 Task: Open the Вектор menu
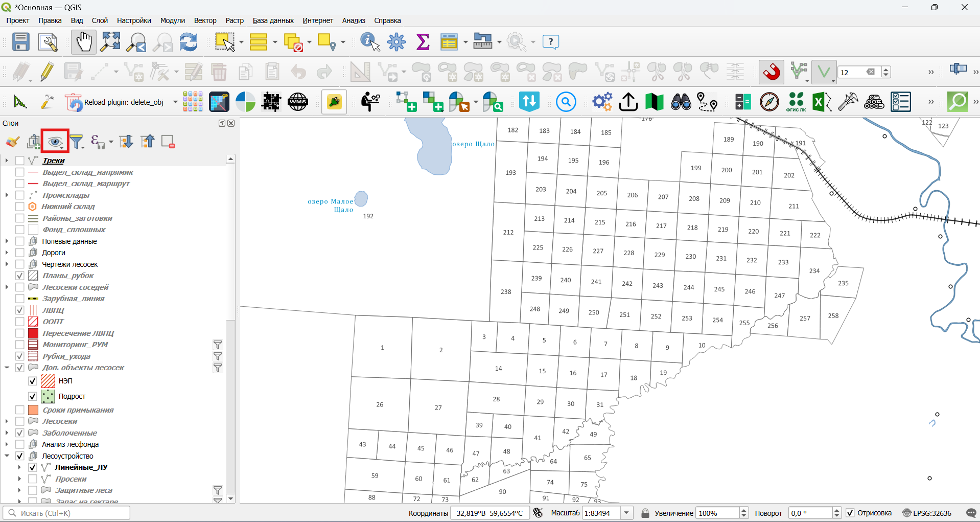click(x=205, y=20)
